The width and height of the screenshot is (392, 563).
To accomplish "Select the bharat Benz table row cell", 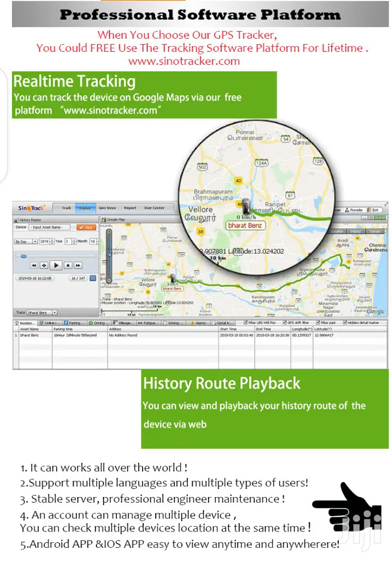I will click(x=35, y=335).
